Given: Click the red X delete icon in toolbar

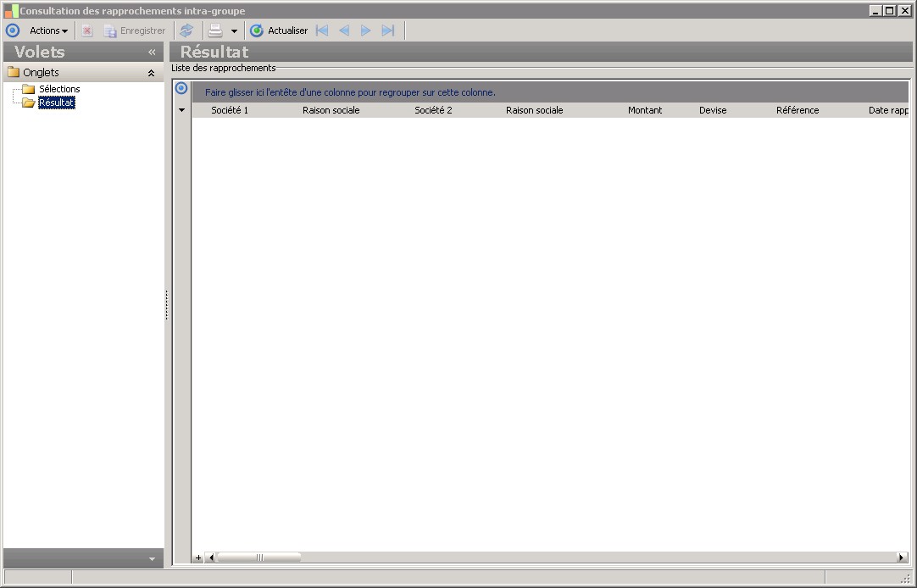Looking at the screenshot, I should pyautogui.click(x=87, y=31).
